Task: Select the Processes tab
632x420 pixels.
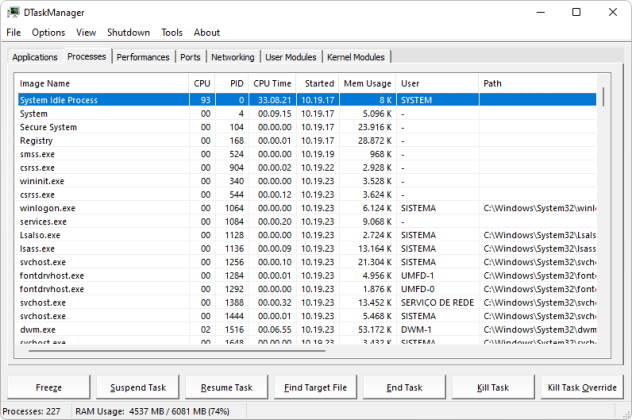Action: tap(87, 56)
